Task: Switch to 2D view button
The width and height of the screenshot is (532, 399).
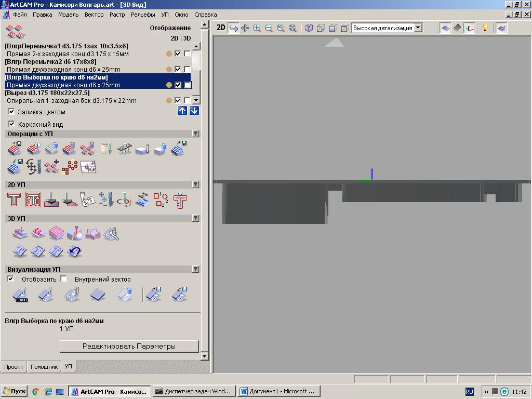Action: 221,28
